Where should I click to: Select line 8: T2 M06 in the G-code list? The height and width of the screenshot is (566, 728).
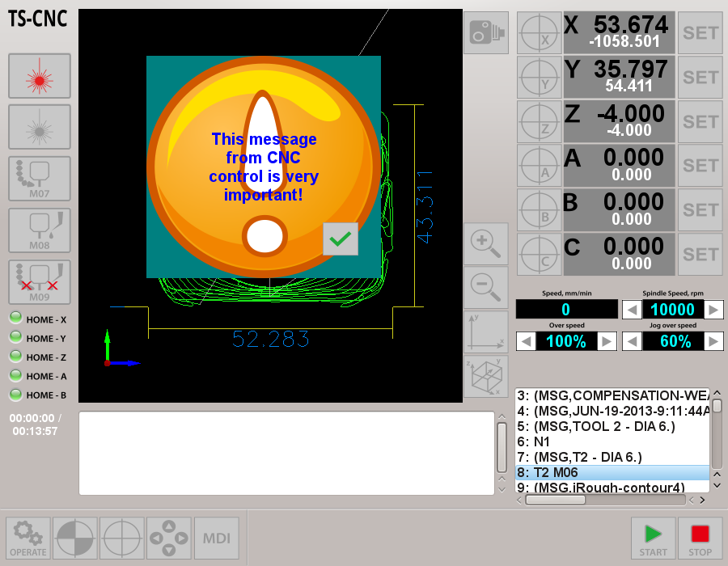[612, 472]
